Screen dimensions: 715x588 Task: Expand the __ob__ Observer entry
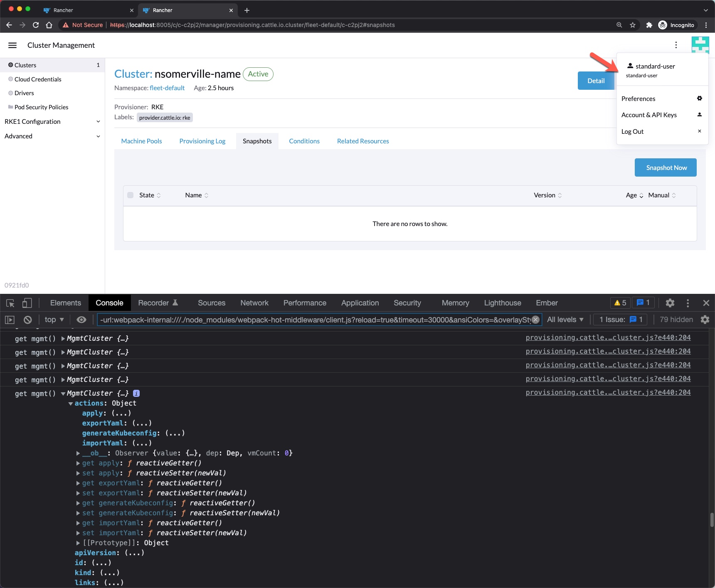coord(78,453)
